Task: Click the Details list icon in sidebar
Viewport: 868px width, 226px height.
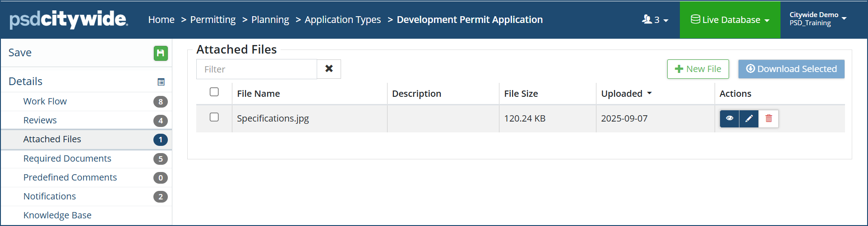Action: coord(161,82)
